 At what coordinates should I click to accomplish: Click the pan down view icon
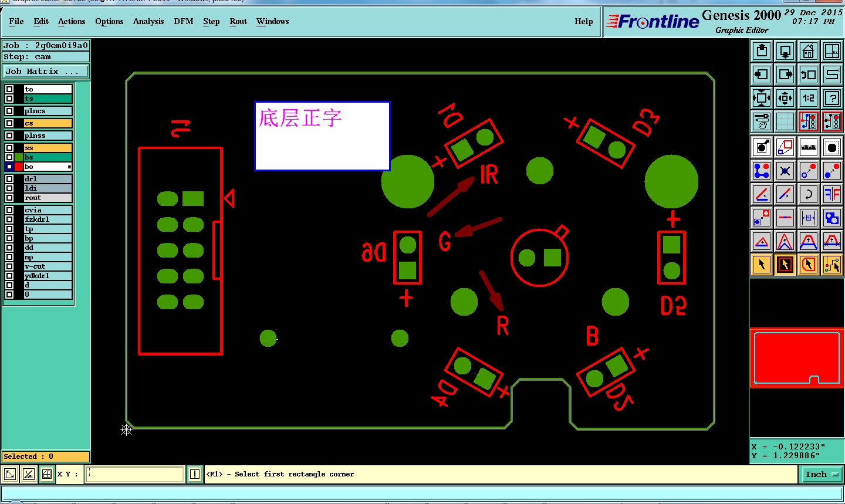pyautogui.click(x=785, y=51)
